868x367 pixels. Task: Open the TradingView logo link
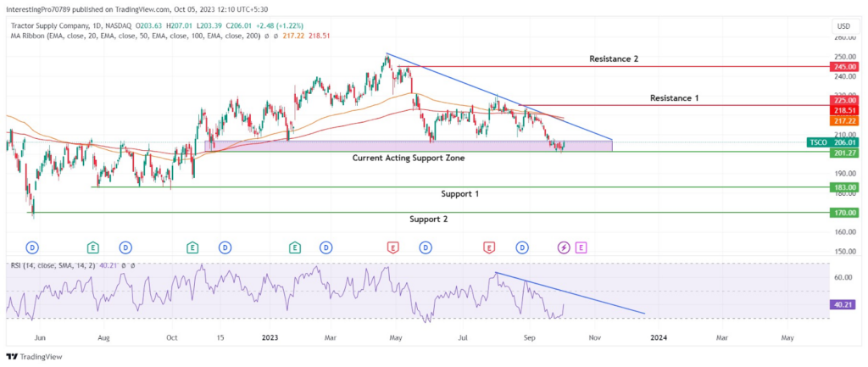[x=34, y=357]
